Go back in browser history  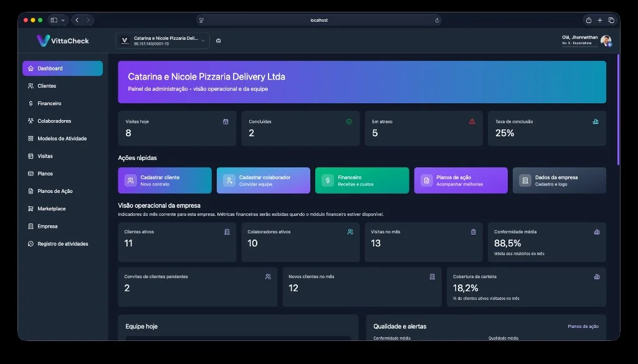click(x=77, y=21)
